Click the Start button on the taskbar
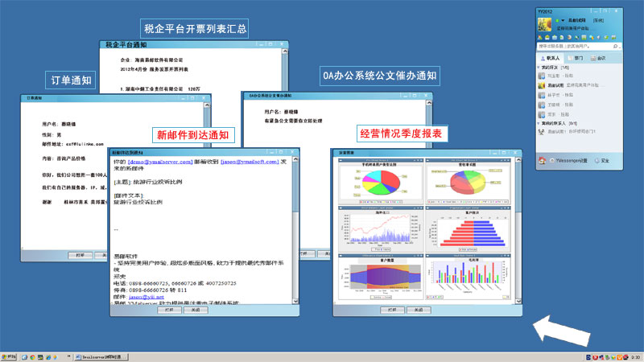 [x=10, y=356]
